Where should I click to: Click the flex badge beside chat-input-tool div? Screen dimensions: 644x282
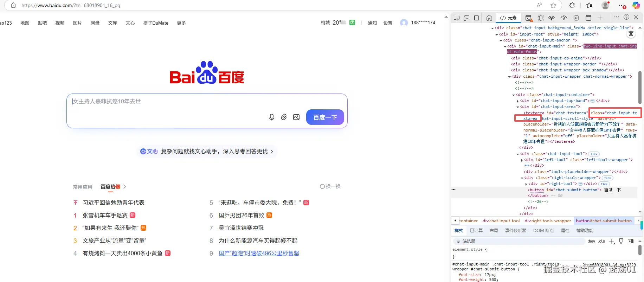click(x=594, y=154)
